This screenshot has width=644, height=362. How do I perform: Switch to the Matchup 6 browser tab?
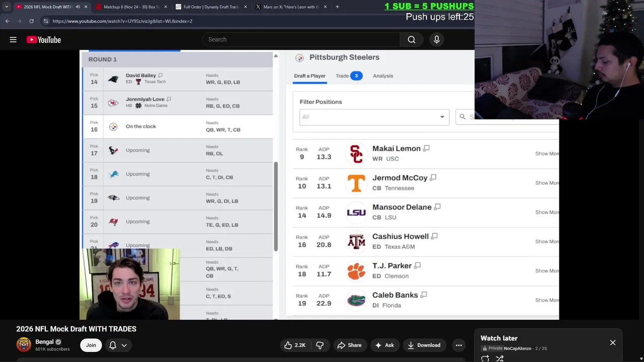(131, 7)
